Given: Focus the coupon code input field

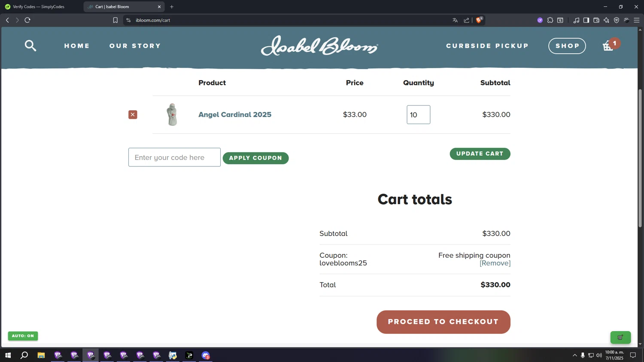Looking at the screenshot, I should (174, 157).
